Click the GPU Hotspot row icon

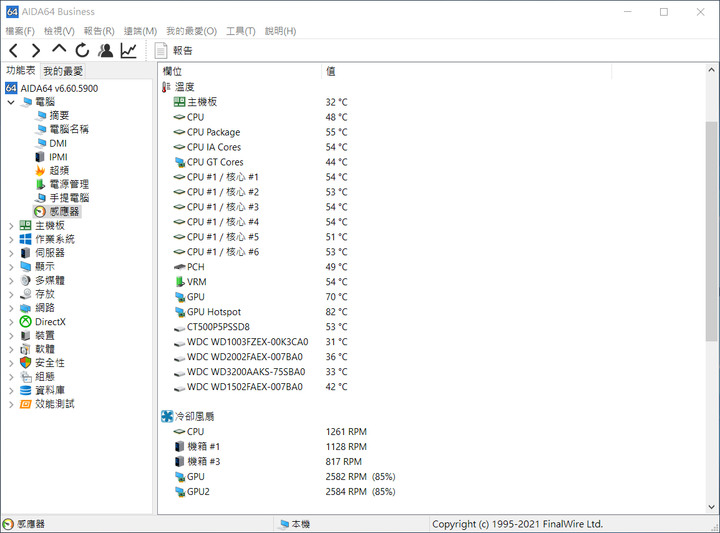coord(179,312)
